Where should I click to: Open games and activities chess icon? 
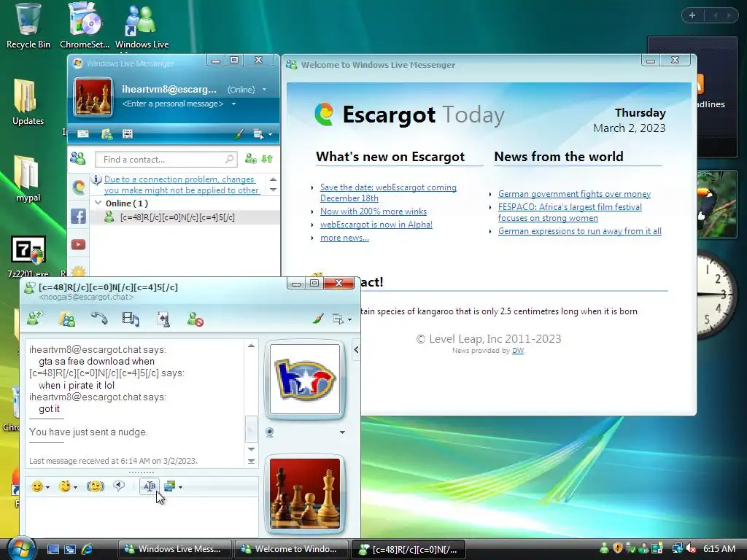[x=163, y=319]
